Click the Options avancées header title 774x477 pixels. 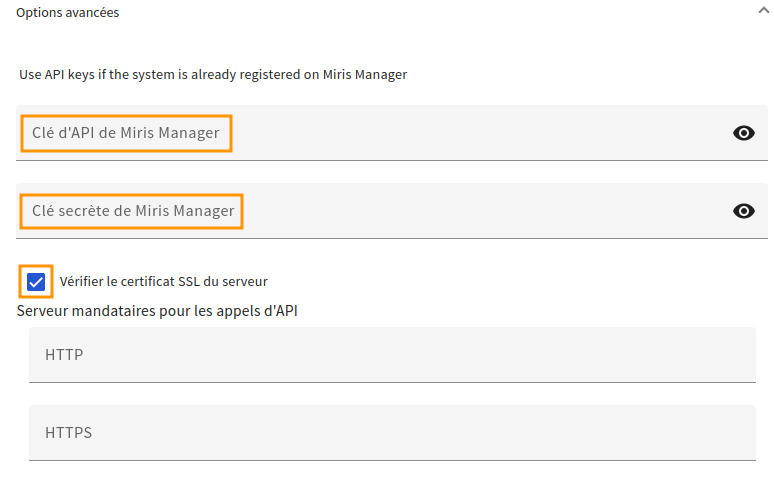(x=68, y=12)
